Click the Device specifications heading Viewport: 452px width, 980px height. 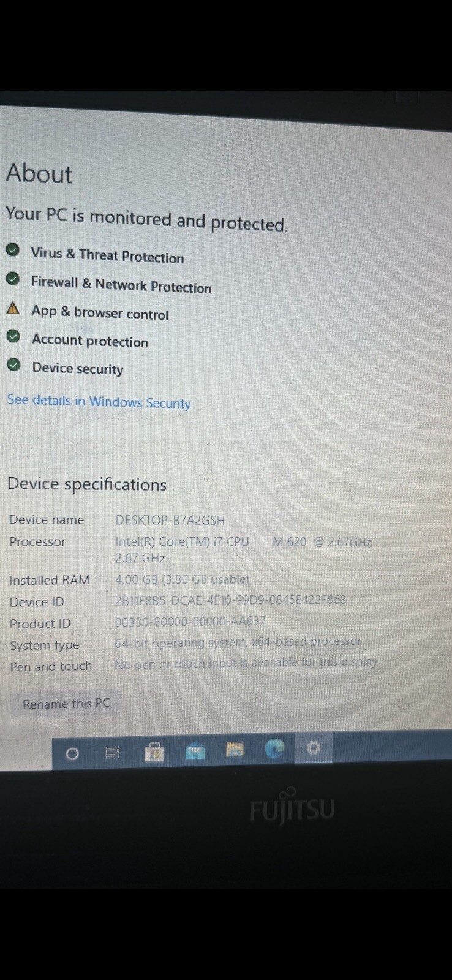click(87, 484)
